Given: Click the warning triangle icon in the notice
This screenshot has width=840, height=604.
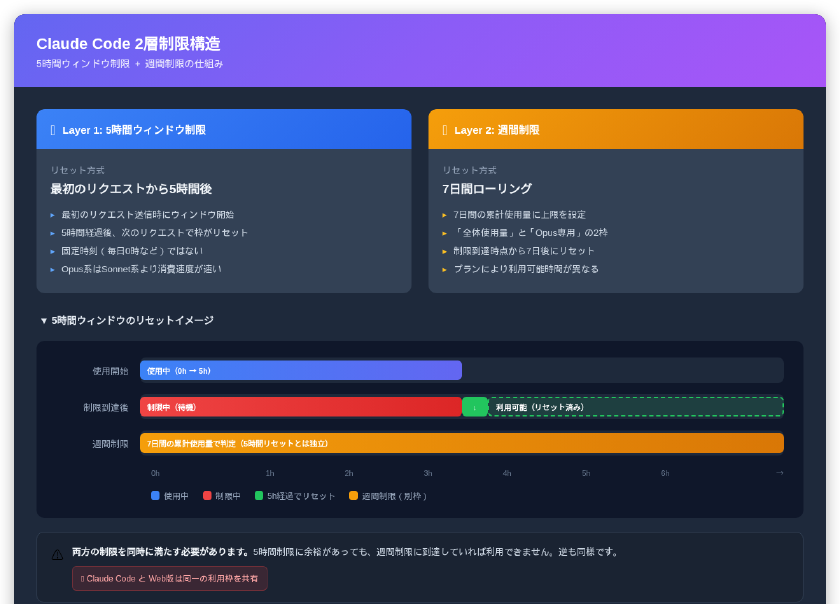Looking at the screenshot, I should pos(56,555).
